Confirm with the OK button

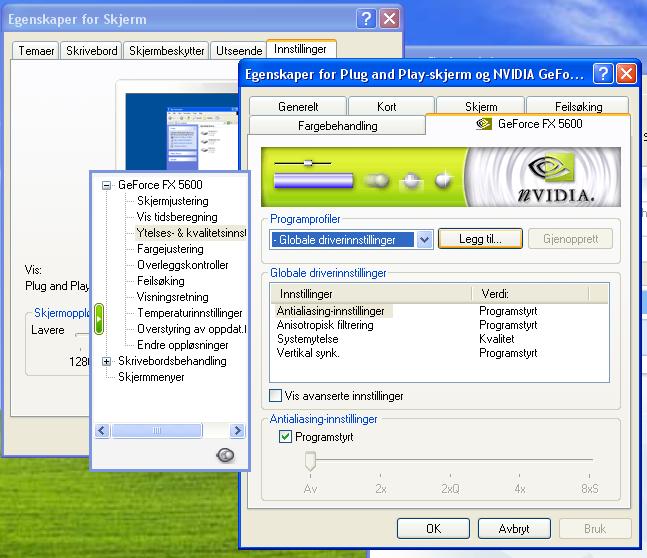pos(433,529)
